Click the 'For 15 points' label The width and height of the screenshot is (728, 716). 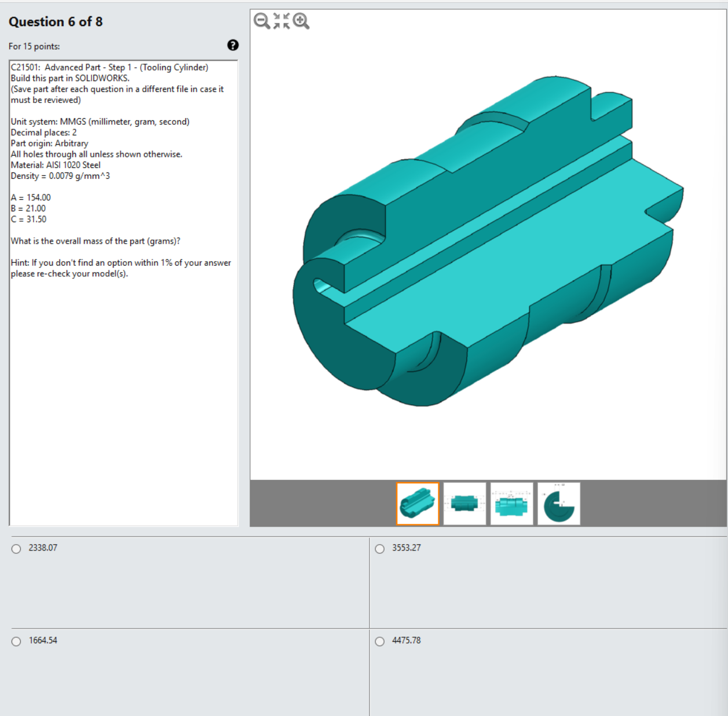(x=34, y=46)
